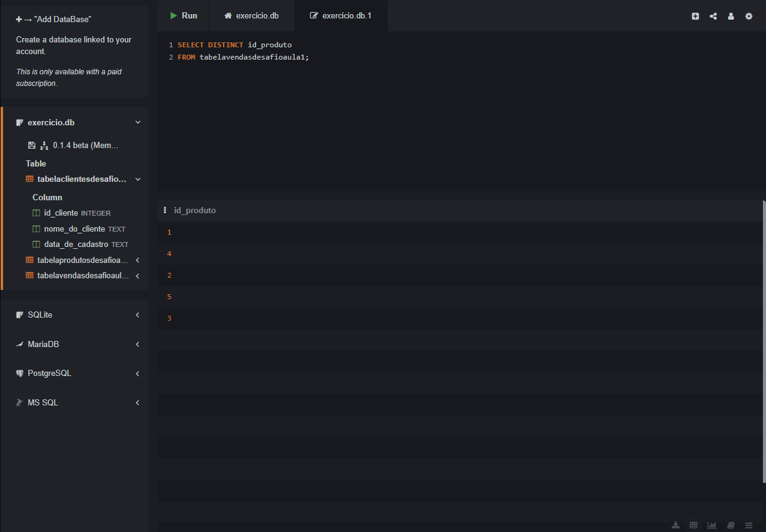Select the nome_do_cliente column item

point(74,229)
